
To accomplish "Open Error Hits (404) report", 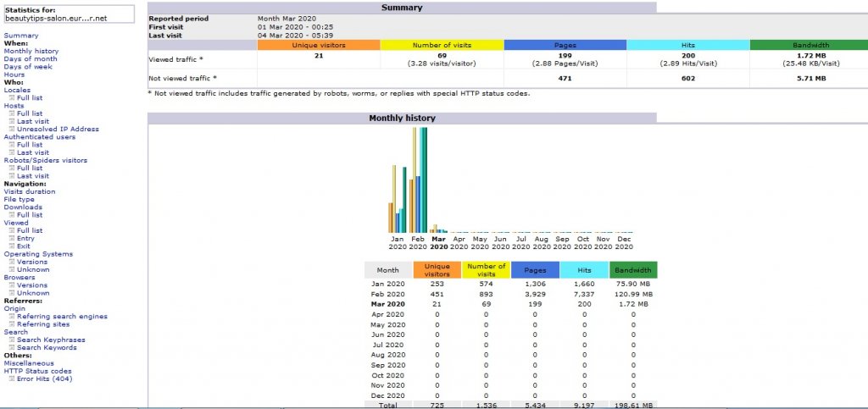I will click(x=47, y=379).
